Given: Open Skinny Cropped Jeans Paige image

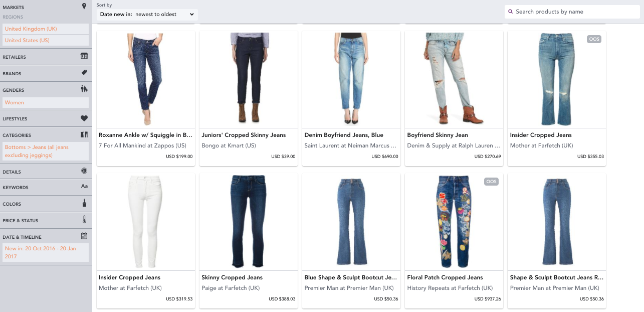Looking at the screenshot, I should 249,222.
